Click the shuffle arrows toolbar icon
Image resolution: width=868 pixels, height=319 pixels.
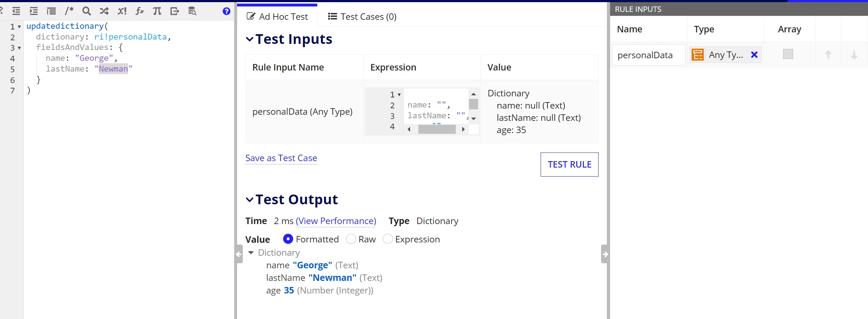(x=104, y=11)
